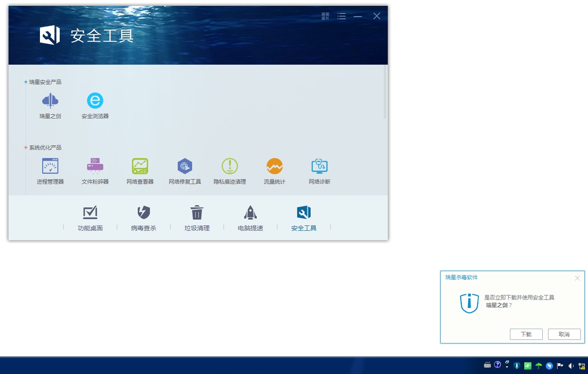Launch the 网络修复工具 network repair tool
The width and height of the screenshot is (588, 374).
pos(185,172)
